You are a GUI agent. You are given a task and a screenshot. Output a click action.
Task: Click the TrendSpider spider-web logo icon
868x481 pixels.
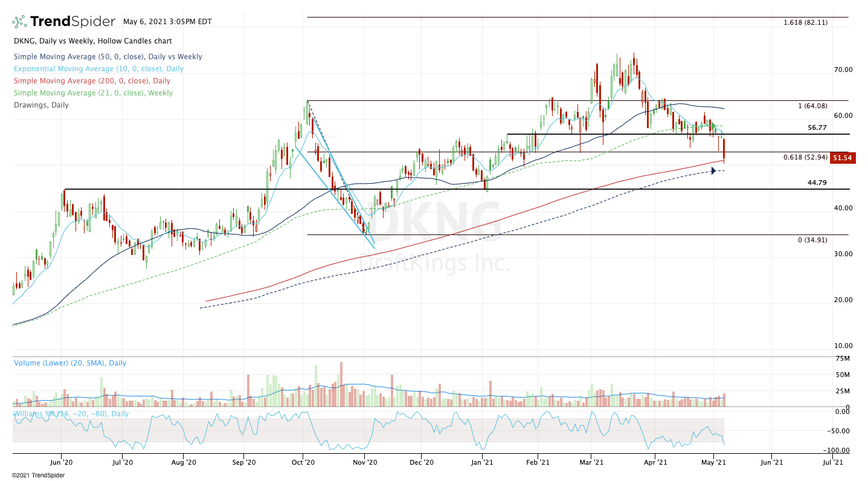19,22
